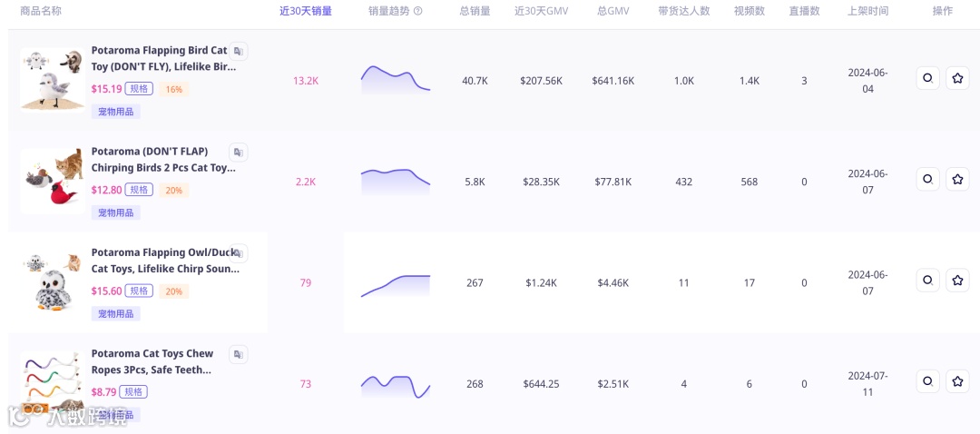Click the 近30天GMV column header

coord(541,11)
